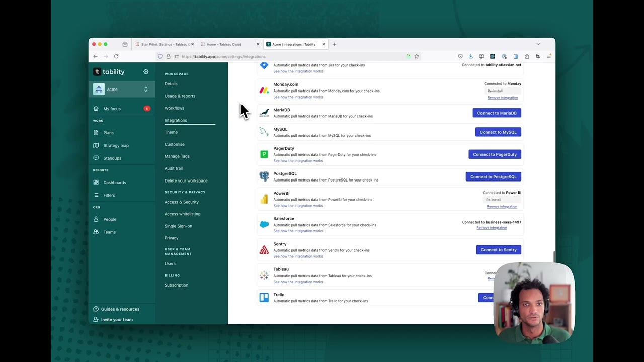Image resolution: width=644 pixels, height=362 pixels.
Task: Switch to the Home – Tableau Cloud tab
Action: click(230, 44)
